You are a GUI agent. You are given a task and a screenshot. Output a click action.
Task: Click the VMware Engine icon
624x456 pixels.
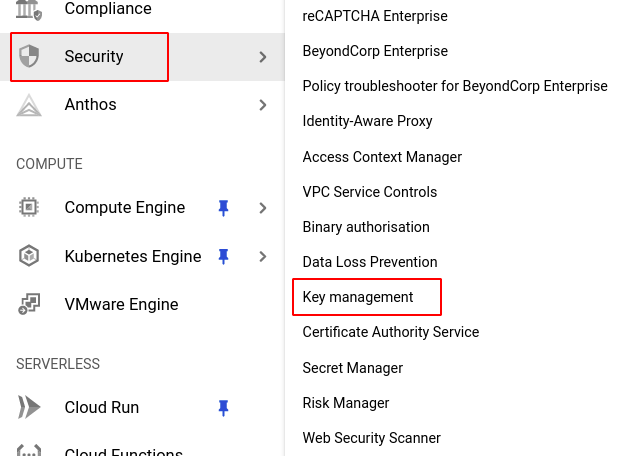pyautogui.click(x=29, y=304)
